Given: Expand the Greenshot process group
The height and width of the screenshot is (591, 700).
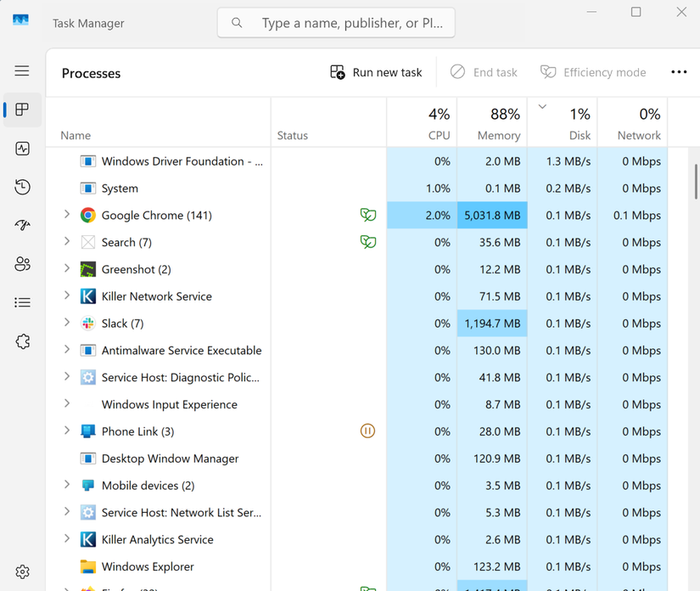Looking at the screenshot, I should 67,269.
